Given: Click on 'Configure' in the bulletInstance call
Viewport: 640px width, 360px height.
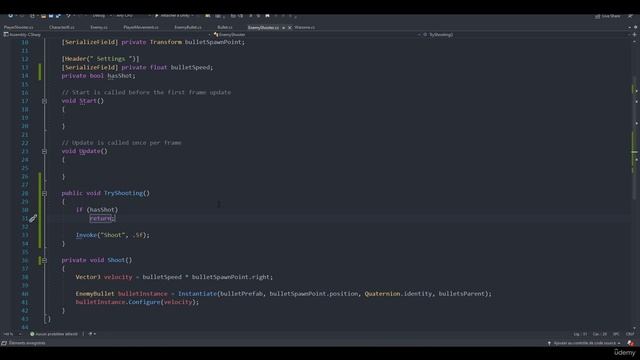Looking at the screenshot, I should coord(144,302).
